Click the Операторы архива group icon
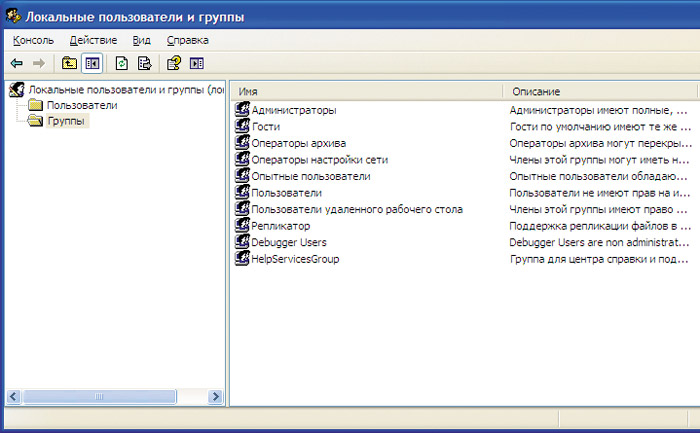This screenshot has width=700, height=433. pyautogui.click(x=242, y=142)
